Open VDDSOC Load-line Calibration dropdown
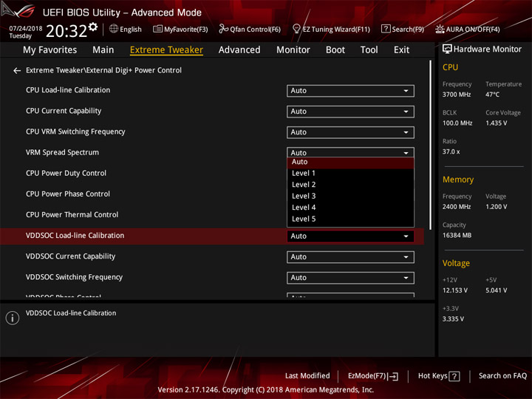 point(350,236)
